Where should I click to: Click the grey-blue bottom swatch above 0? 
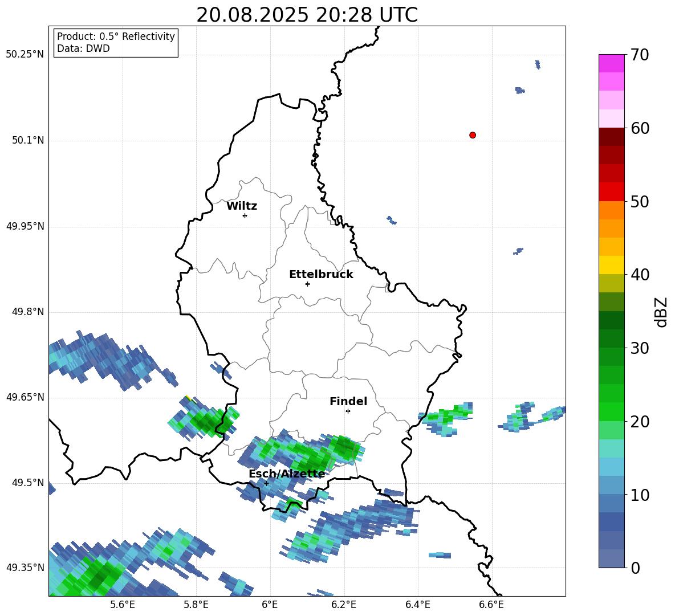(611, 558)
